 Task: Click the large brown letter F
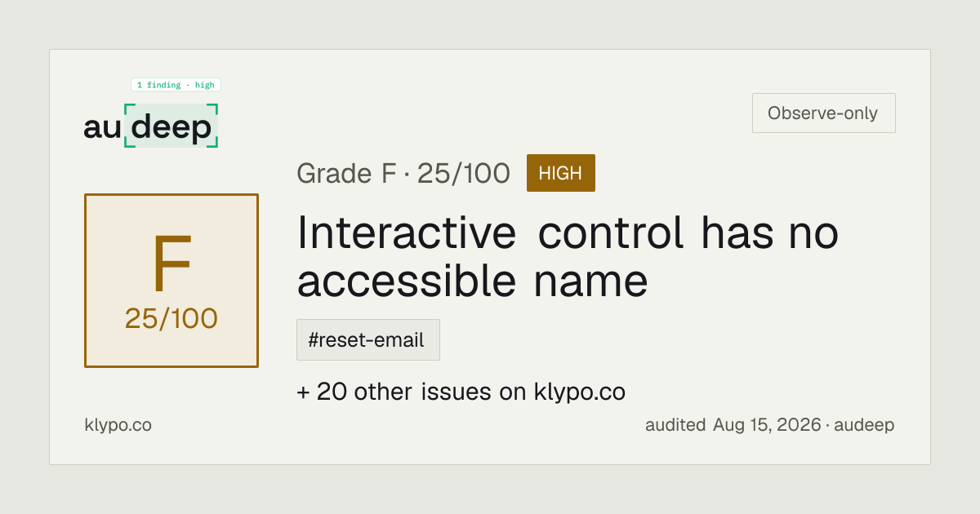(171, 264)
